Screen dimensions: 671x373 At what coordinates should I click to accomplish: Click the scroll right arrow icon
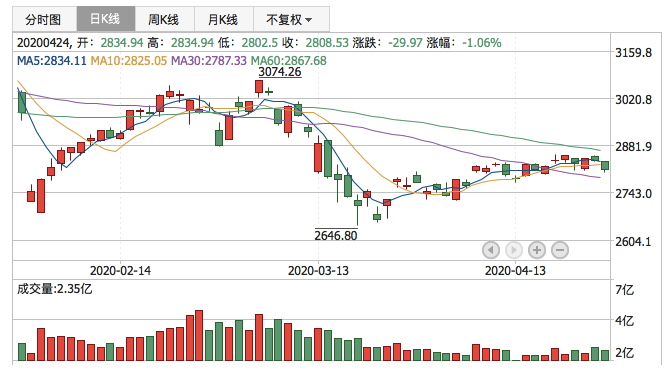tap(514, 250)
